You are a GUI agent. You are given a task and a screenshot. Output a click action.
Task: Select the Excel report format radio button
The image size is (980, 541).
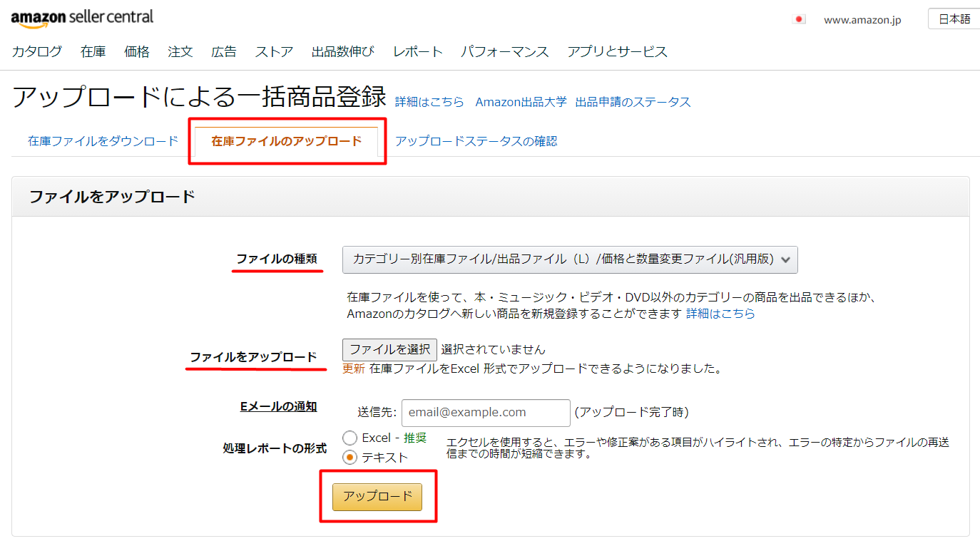pyautogui.click(x=349, y=438)
